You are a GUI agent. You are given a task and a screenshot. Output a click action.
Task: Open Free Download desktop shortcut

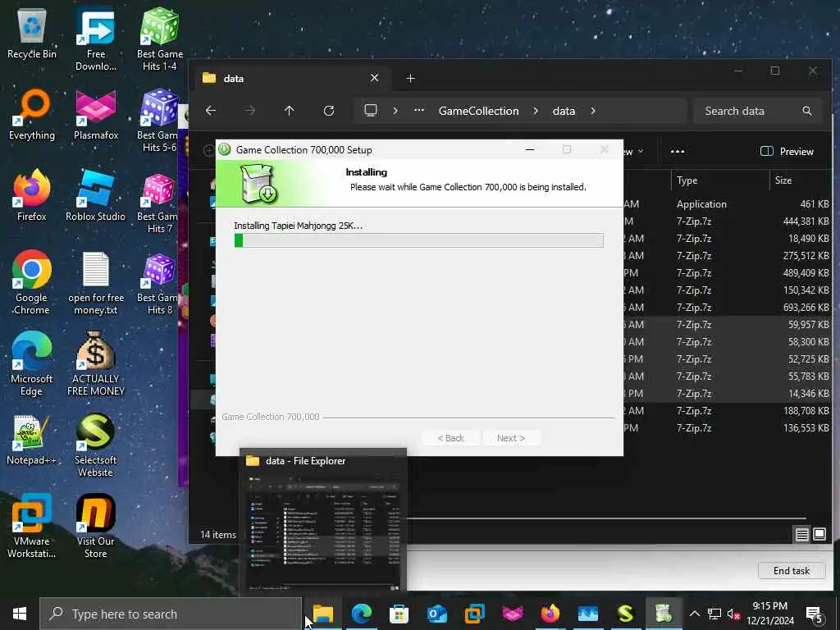[x=96, y=39]
